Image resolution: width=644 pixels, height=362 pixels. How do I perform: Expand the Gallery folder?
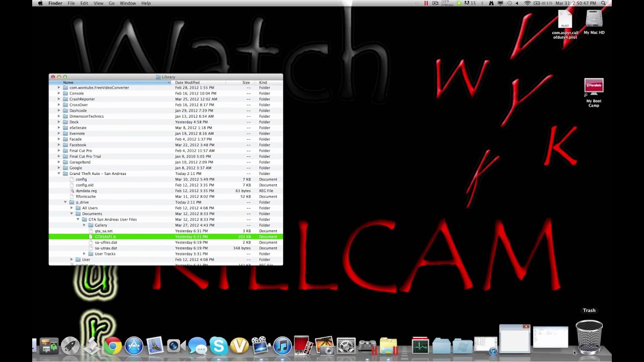(85, 225)
